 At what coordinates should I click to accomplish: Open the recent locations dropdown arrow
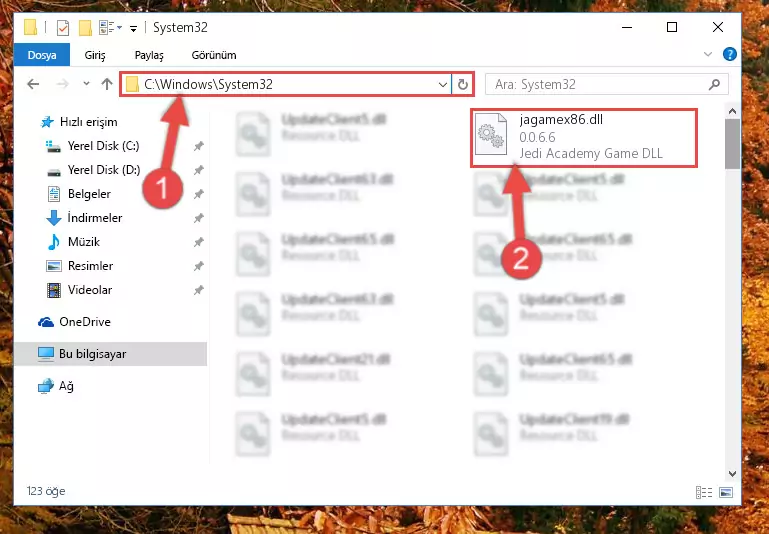pos(86,84)
